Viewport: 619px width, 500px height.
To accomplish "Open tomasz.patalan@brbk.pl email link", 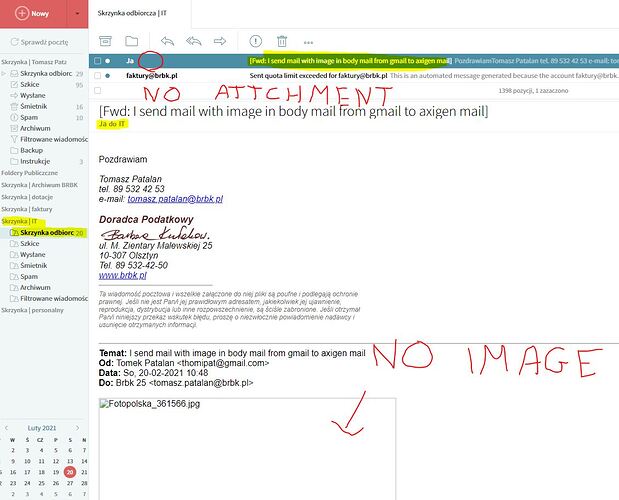I will 175,199.
